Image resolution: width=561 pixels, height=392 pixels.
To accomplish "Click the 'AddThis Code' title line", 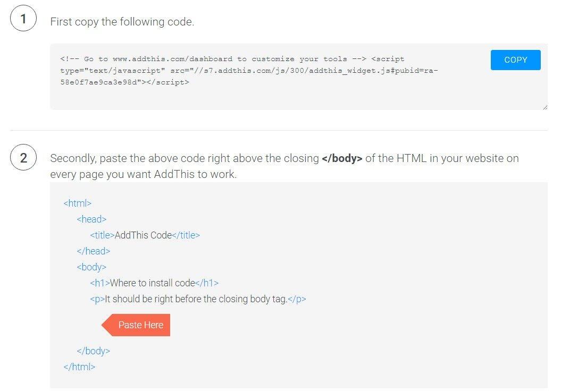I will click(x=145, y=235).
